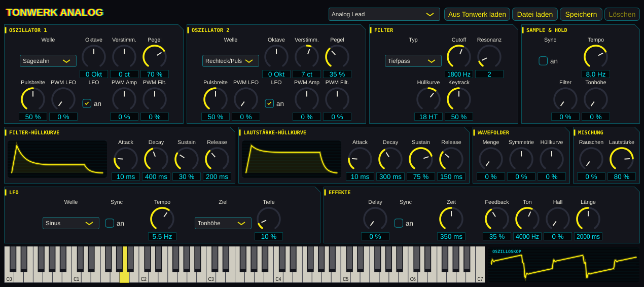This screenshot has width=644, height=287.
Task: Click Sample & Hold Filter knob
Action: point(565,99)
